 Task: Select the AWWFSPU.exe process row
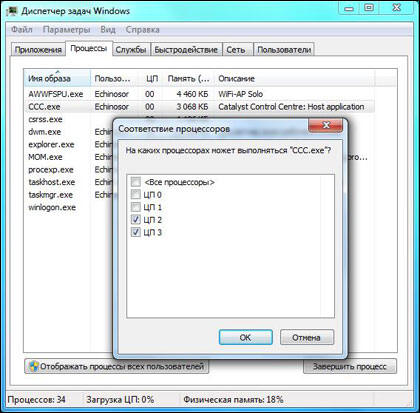click(x=200, y=94)
